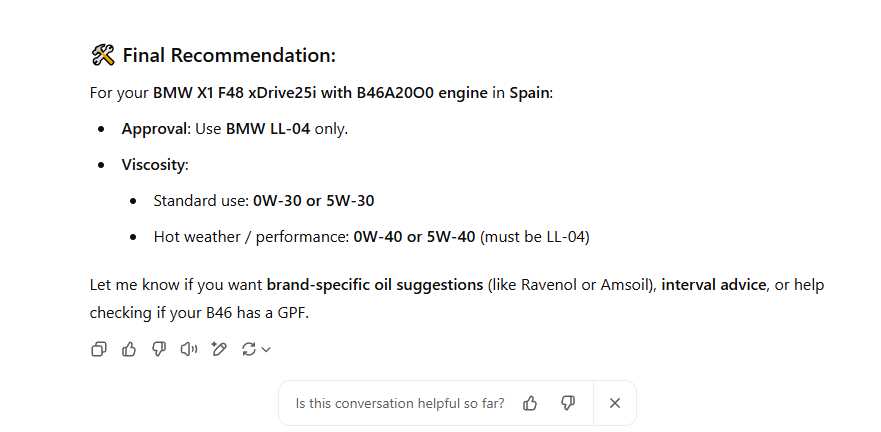Mark the response as good with thumbs up
The image size is (881, 432).
tap(129, 349)
